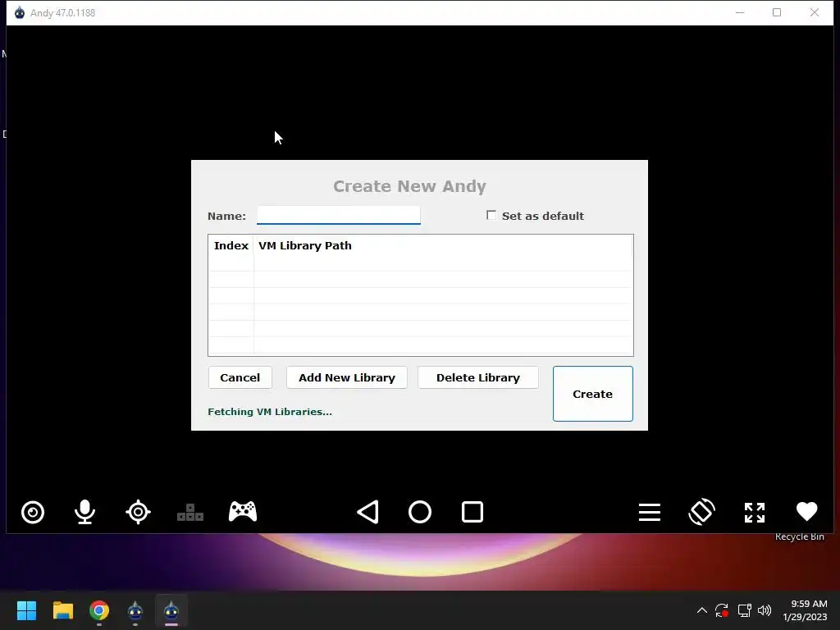840x630 pixels.
Task: Click the keyboard mapping blocks icon
Action: pos(190,513)
